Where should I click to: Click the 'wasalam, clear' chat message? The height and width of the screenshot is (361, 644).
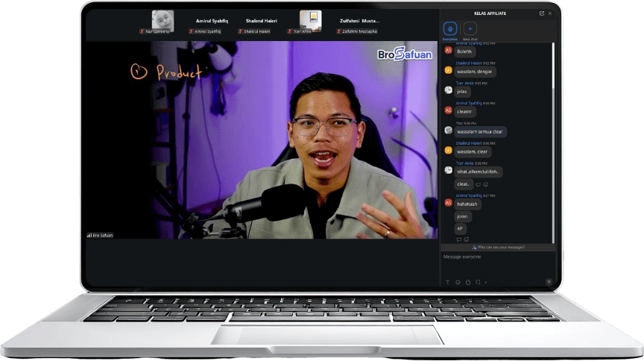(x=473, y=151)
